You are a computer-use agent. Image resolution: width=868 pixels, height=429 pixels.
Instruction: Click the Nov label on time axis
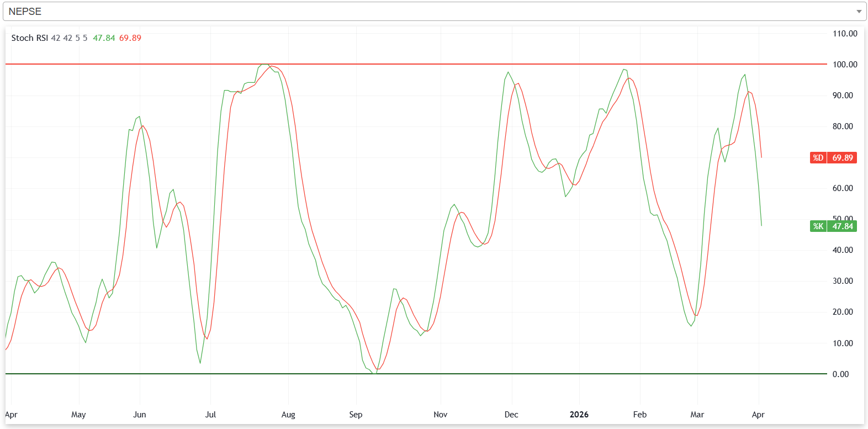pyautogui.click(x=440, y=415)
